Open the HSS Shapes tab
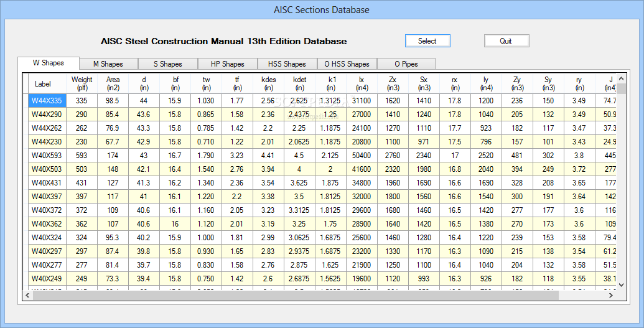 pos(287,64)
